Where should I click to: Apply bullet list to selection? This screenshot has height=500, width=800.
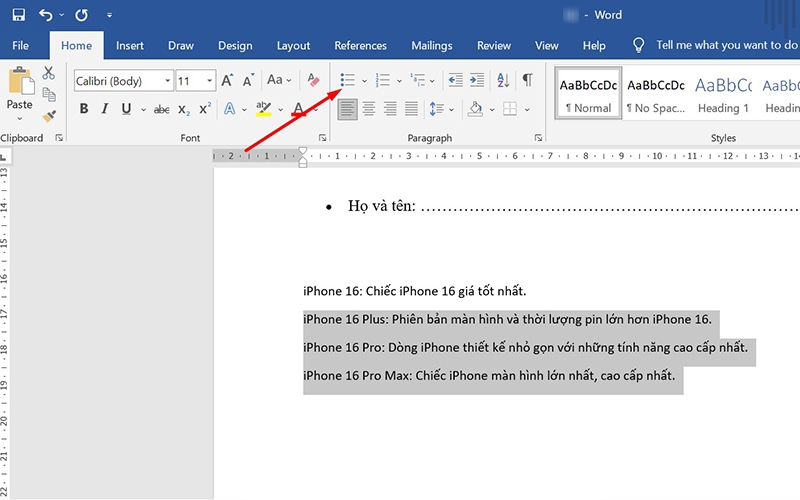click(347, 80)
